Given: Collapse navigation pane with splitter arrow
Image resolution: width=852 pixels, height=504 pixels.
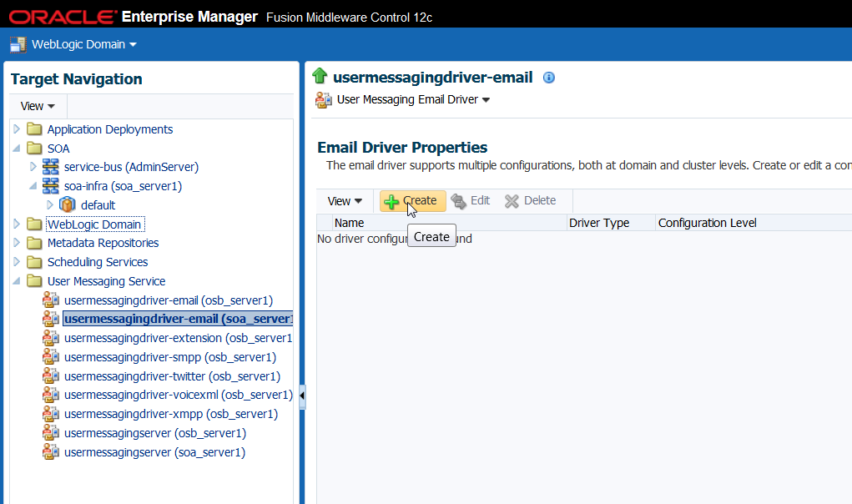Looking at the screenshot, I should point(302,396).
